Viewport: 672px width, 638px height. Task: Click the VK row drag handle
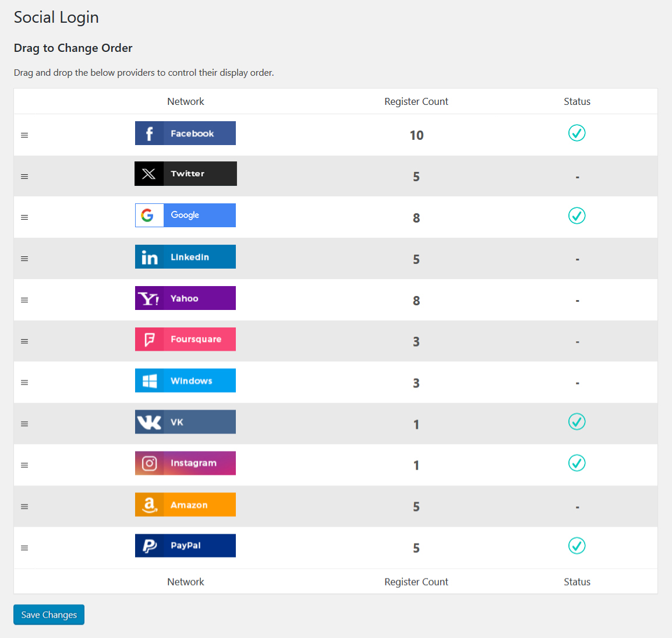(x=24, y=424)
